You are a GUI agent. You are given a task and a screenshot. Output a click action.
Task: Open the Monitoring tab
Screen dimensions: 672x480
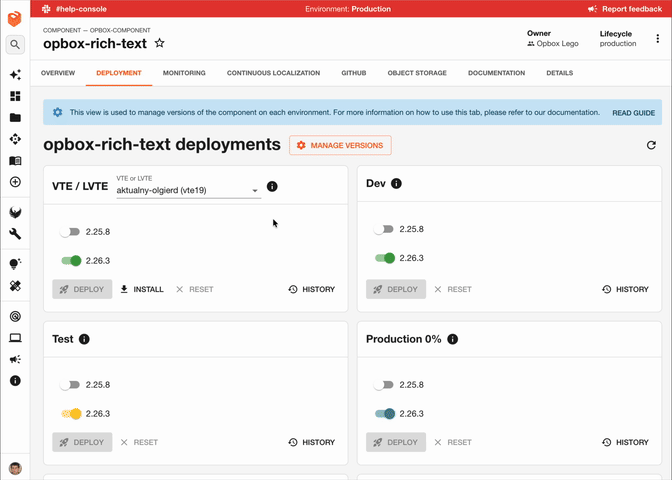click(184, 73)
